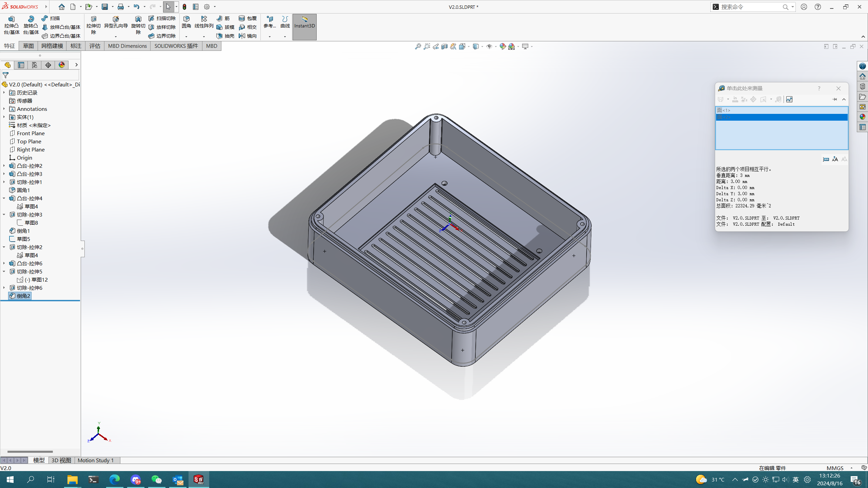The width and height of the screenshot is (868, 488).
Task: Select the Front Plane in feature tree
Action: pos(31,133)
